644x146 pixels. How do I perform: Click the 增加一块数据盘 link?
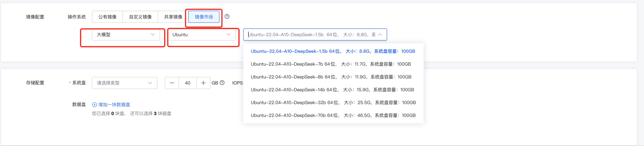114,105
